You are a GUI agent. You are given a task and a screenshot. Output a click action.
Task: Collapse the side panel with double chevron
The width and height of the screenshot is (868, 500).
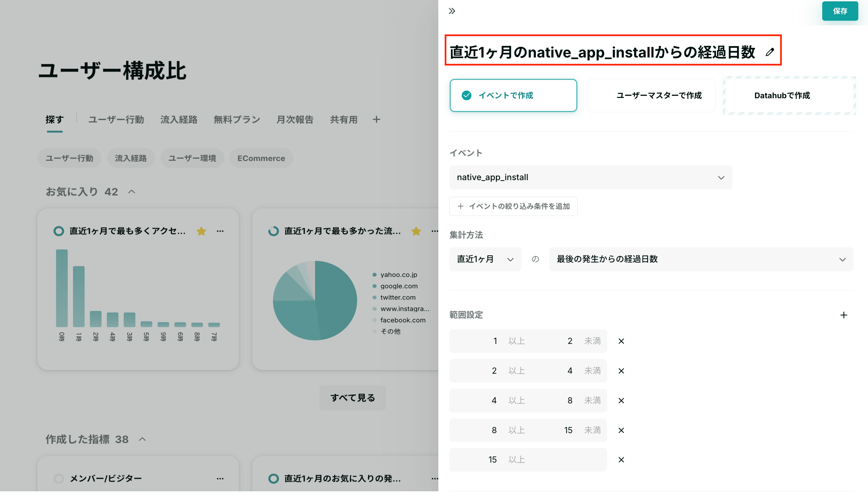452,11
